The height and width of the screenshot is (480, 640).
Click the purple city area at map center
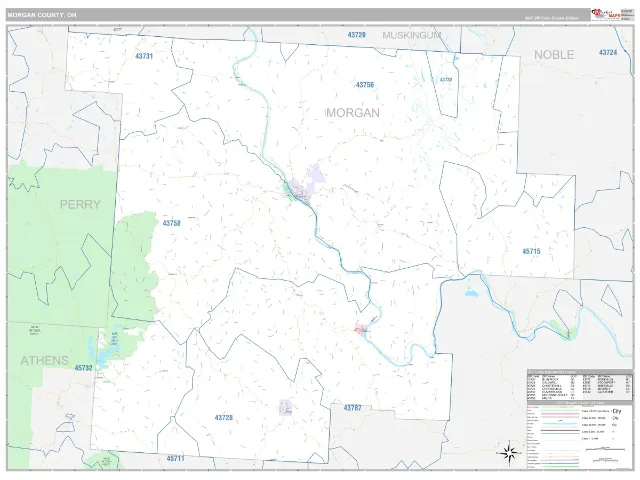[307, 184]
